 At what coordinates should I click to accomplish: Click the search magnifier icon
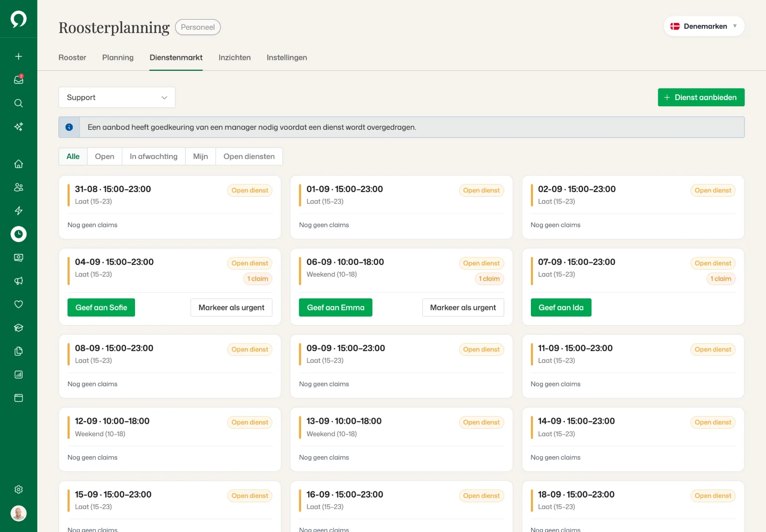[x=19, y=103]
